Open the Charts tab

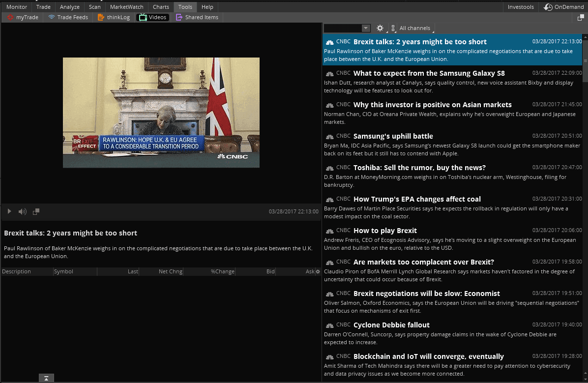161,7
